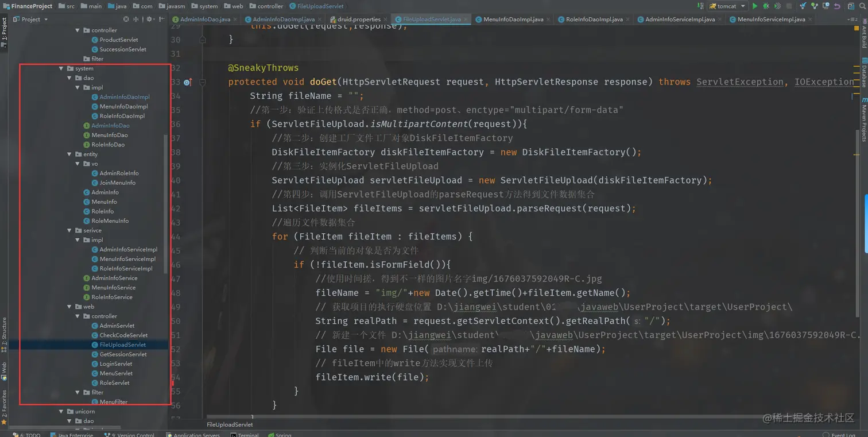Screen dimensions: 868x437
Task: Switch to the MenuInfoDaoImpl.java tab
Action: click(513, 19)
